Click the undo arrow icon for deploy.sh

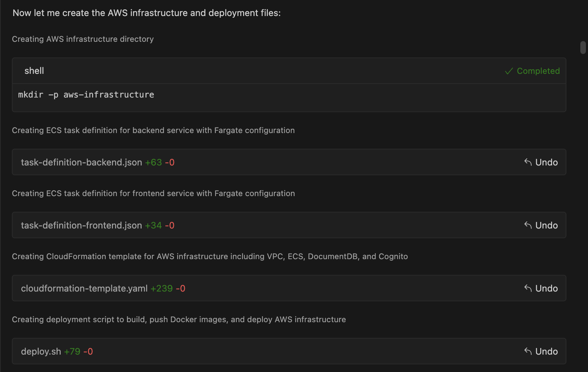click(528, 351)
